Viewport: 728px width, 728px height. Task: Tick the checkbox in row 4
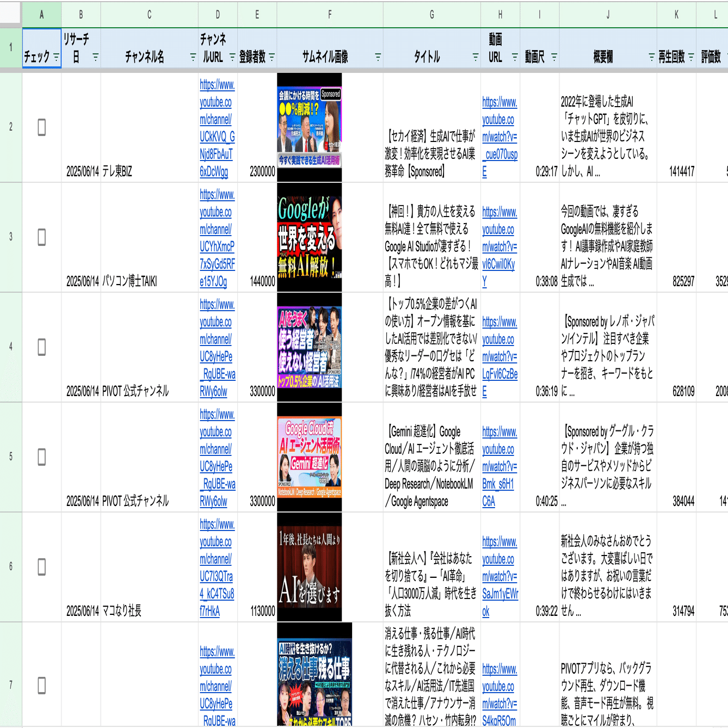(x=42, y=347)
